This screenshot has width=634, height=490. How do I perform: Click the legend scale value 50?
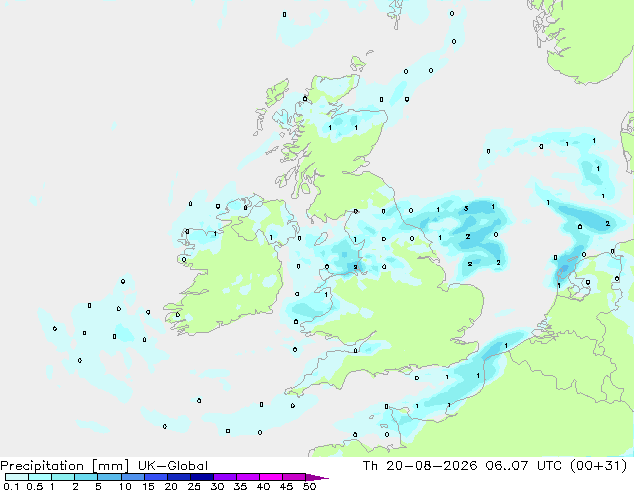[x=309, y=486]
